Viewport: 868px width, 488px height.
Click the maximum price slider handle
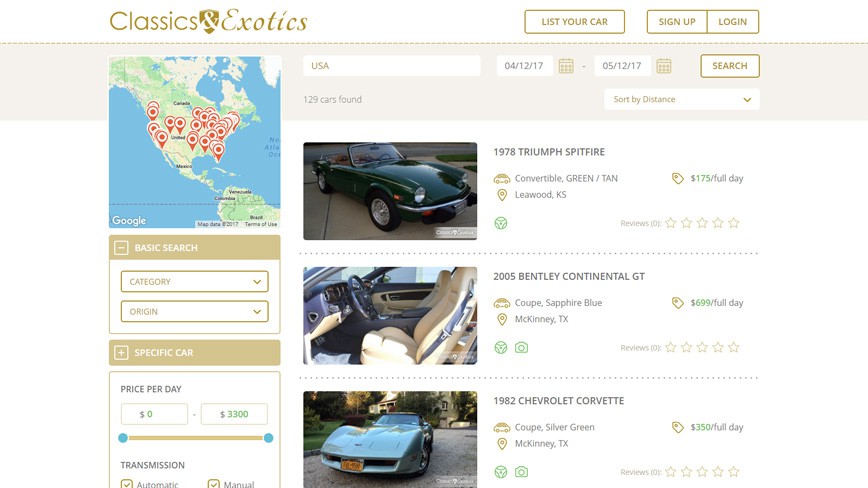click(x=268, y=438)
